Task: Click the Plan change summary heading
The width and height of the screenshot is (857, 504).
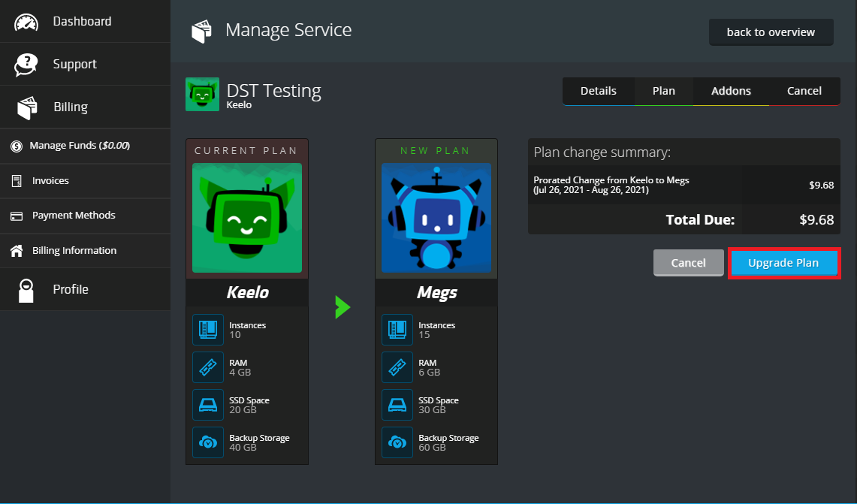Action: click(x=602, y=152)
